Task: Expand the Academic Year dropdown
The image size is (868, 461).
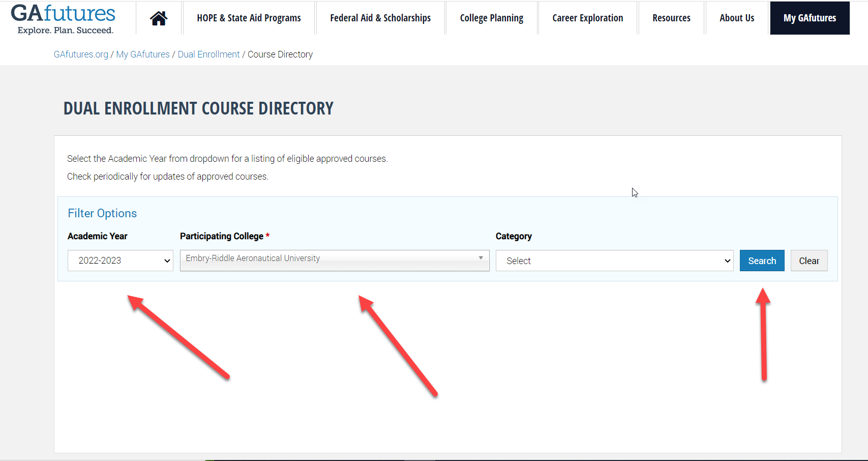Action: (121, 261)
